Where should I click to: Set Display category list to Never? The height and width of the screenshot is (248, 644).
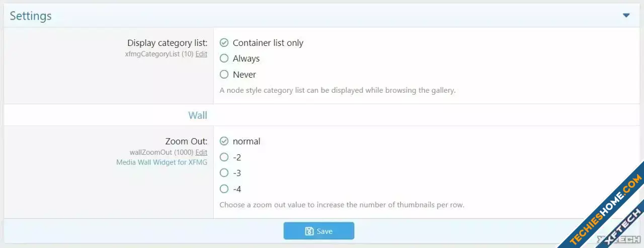[x=224, y=75]
